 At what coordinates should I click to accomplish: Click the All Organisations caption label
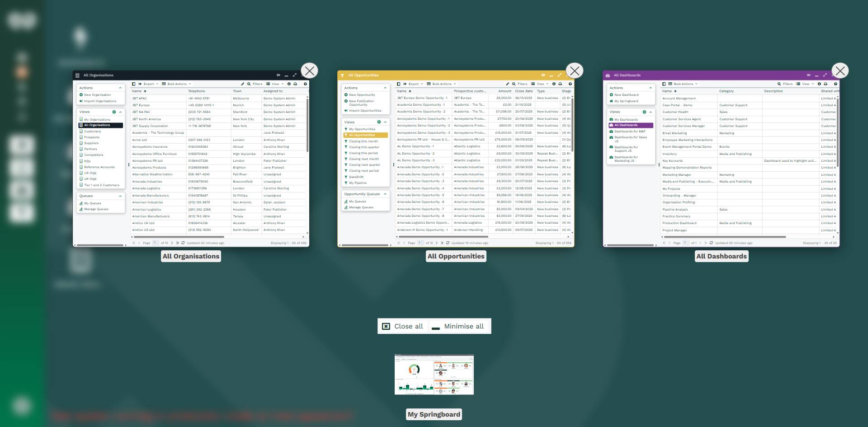click(x=191, y=256)
